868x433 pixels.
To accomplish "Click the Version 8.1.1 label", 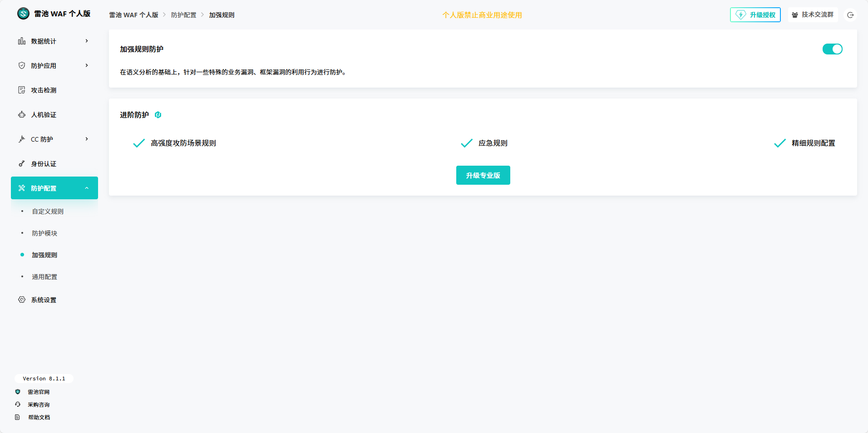I will [44, 379].
